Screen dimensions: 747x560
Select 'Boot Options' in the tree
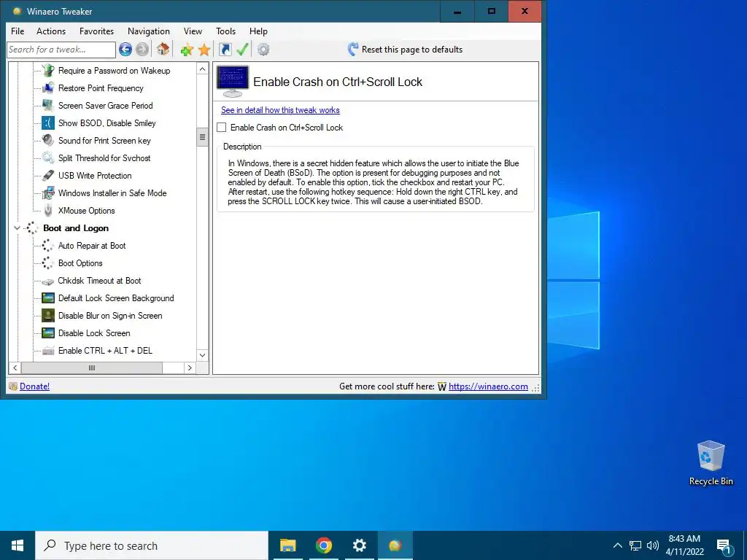coord(80,263)
